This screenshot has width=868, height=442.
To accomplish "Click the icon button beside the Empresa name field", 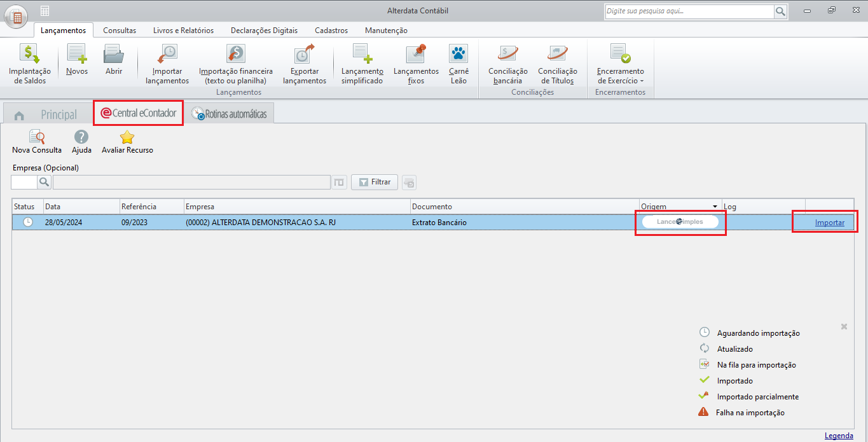I will tap(340, 183).
